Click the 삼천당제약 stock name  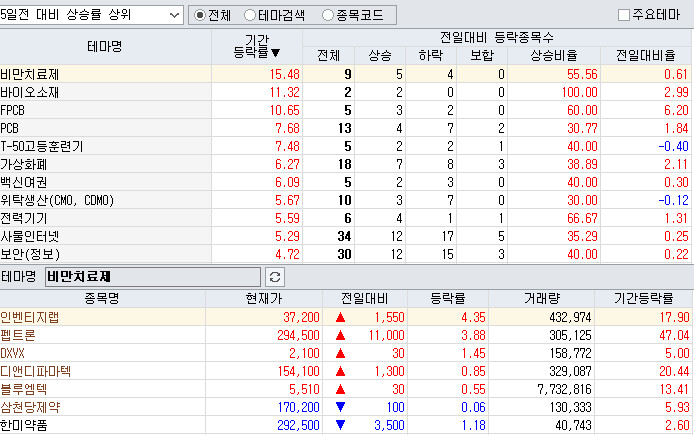click(x=30, y=407)
